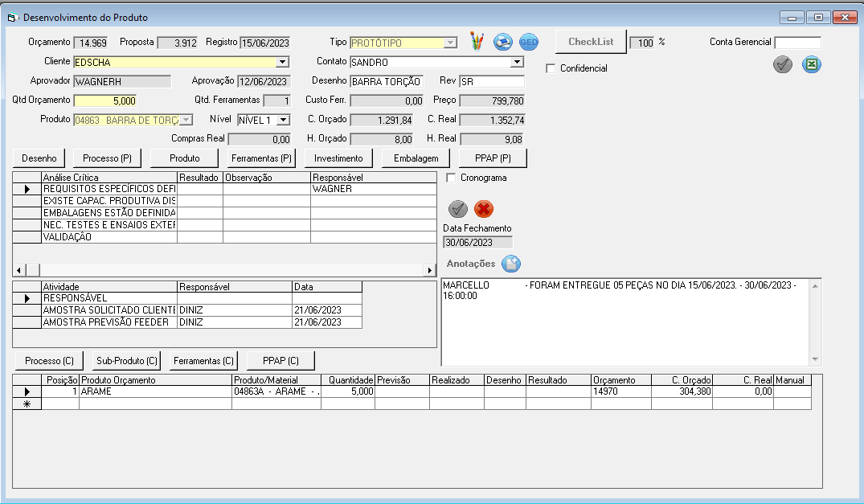
Task: Click the window app icon in title bar
Action: click(x=13, y=18)
